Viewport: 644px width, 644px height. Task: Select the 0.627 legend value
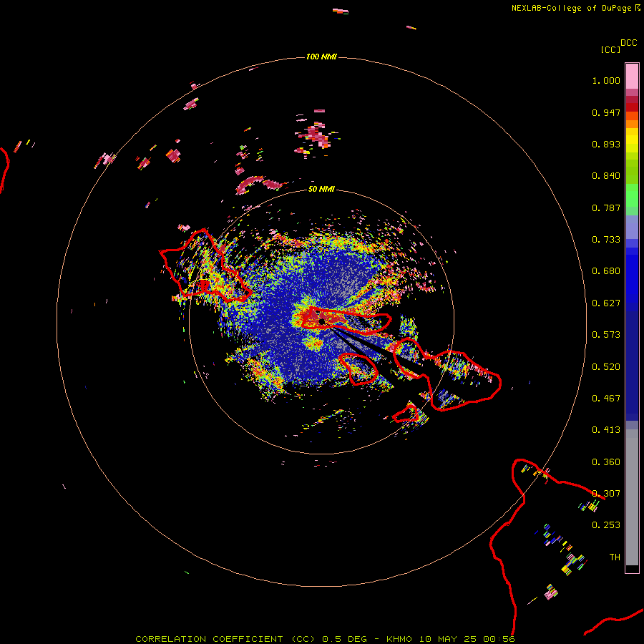tap(606, 303)
